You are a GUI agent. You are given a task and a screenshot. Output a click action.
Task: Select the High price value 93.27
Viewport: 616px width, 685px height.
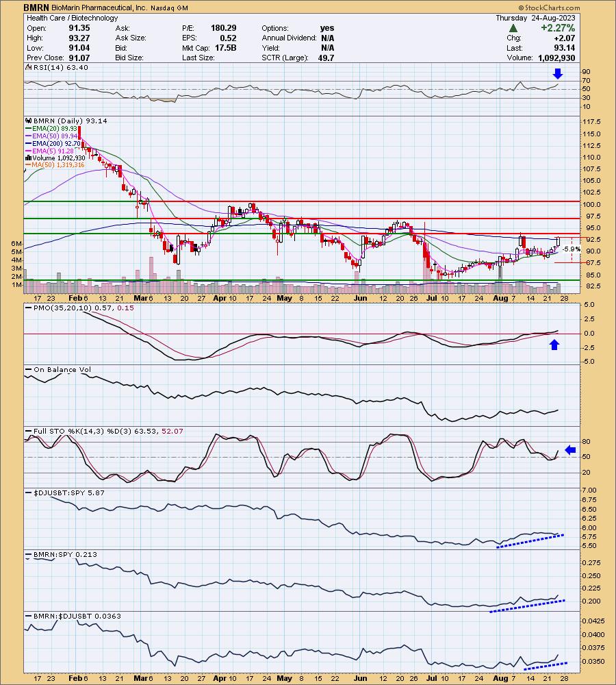(79, 38)
